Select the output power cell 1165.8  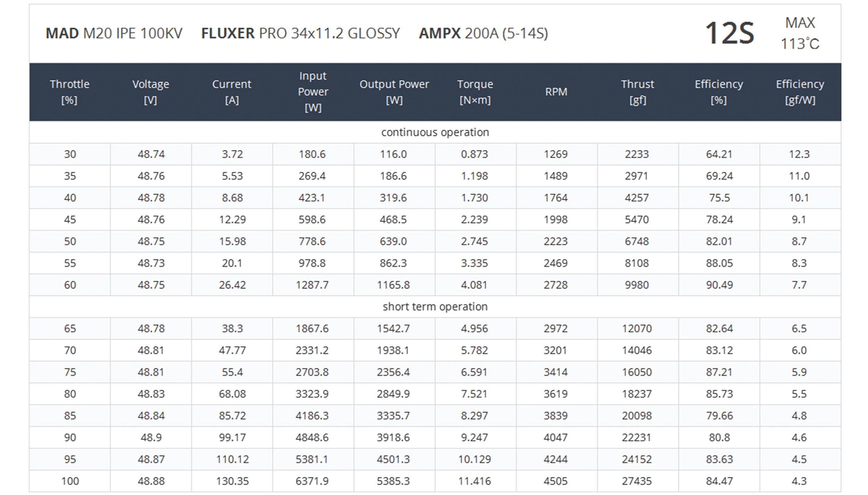393,285
